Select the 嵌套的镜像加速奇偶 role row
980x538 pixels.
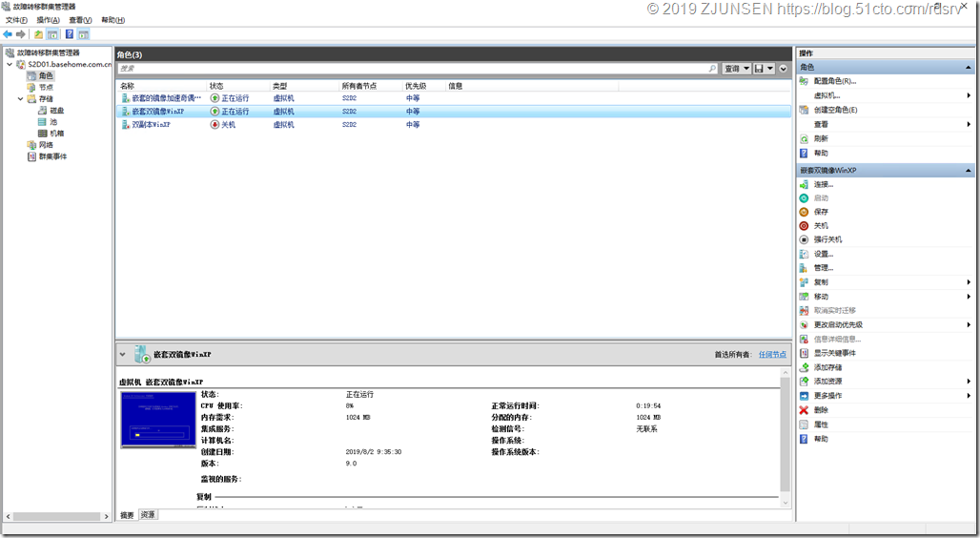pos(454,98)
